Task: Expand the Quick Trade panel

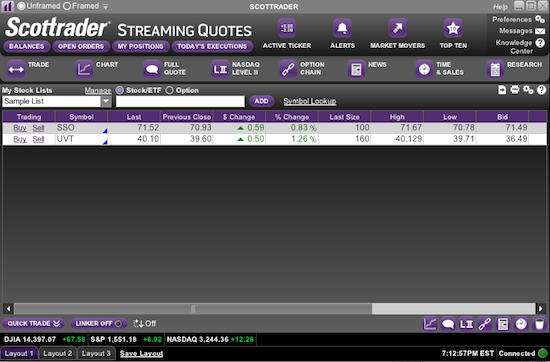Action: point(33,323)
